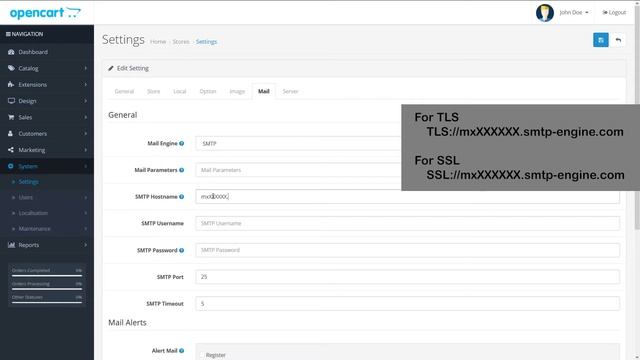Click the Catalog tag icon
Image resolution: width=640 pixels, height=360 pixels.
[x=11, y=69]
